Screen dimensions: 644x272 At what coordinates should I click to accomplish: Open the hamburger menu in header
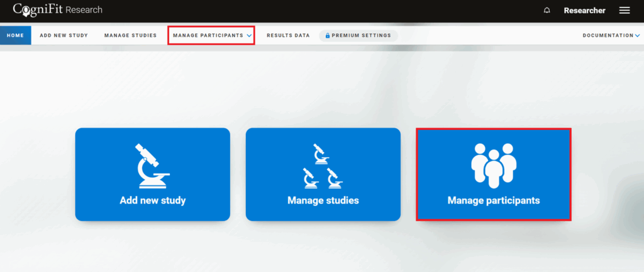coord(625,11)
